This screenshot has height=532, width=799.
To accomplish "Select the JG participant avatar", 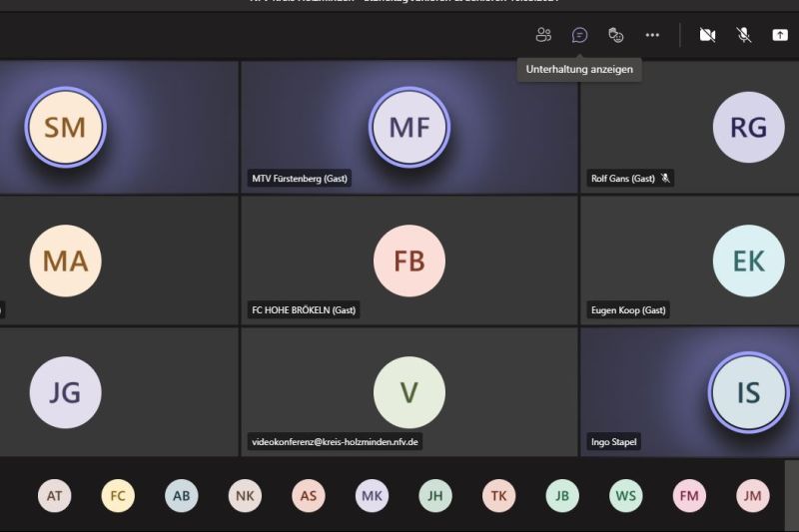I will pos(65,392).
